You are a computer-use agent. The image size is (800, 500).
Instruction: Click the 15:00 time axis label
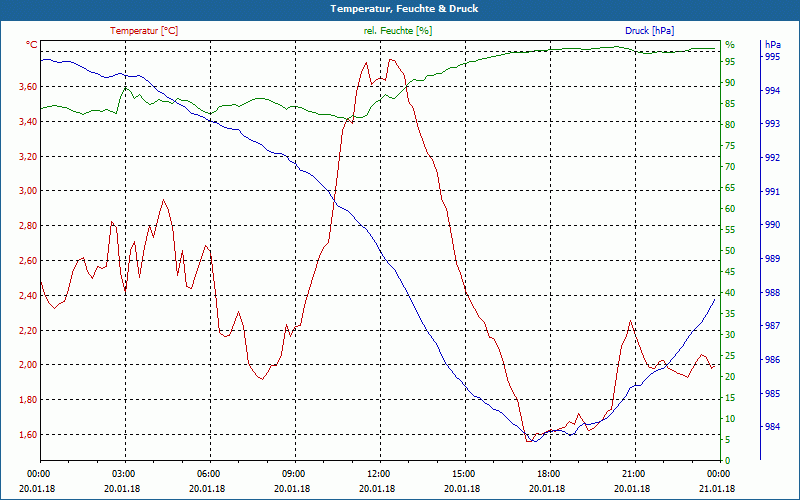(464, 473)
